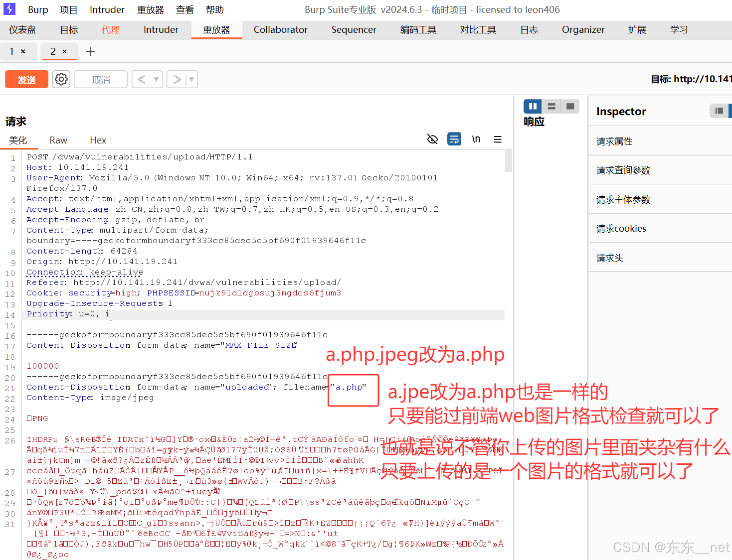
Task: Expand the forward history dropdown arrow
Action: [x=191, y=79]
